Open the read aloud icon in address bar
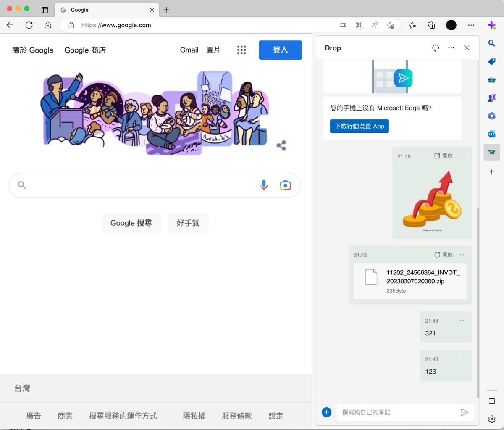This screenshot has width=504, height=430. pos(375,25)
